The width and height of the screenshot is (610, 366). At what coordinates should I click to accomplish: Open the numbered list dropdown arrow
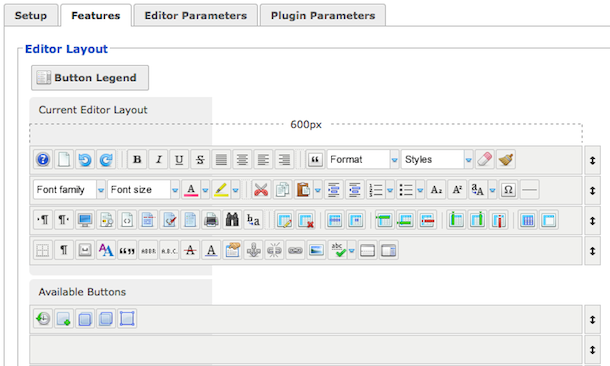tap(390, 190)
